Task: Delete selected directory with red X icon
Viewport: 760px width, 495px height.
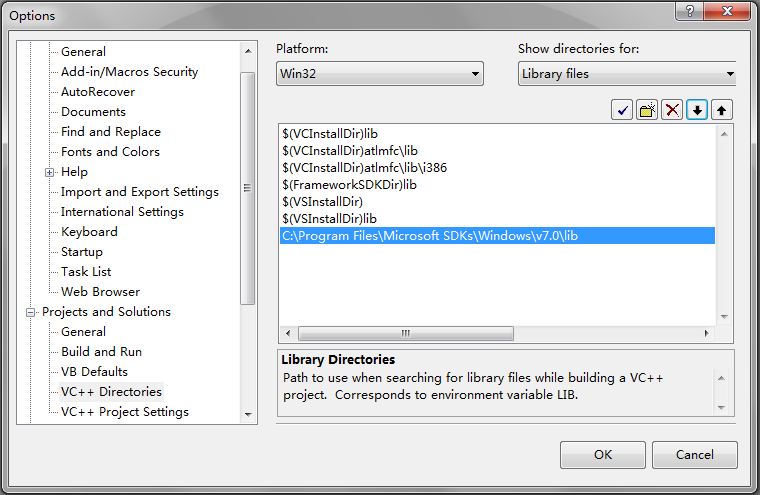Action: coord(672,110)
